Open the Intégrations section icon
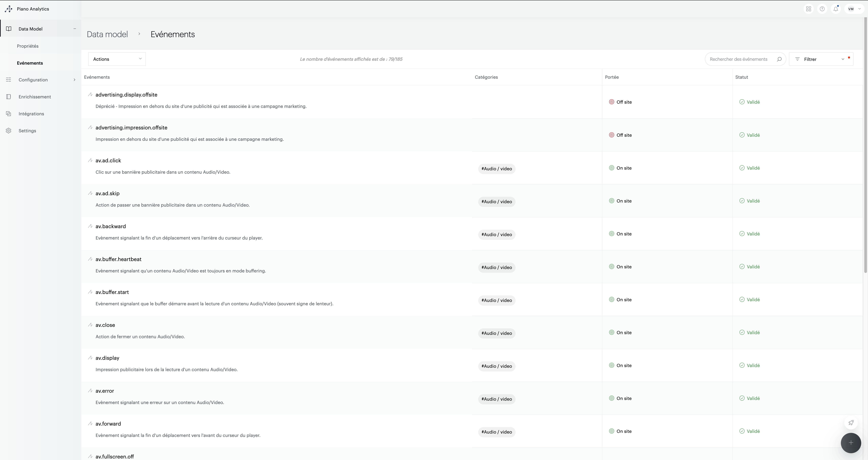This screenshot has height=460, width=868. tap(8, 114)
